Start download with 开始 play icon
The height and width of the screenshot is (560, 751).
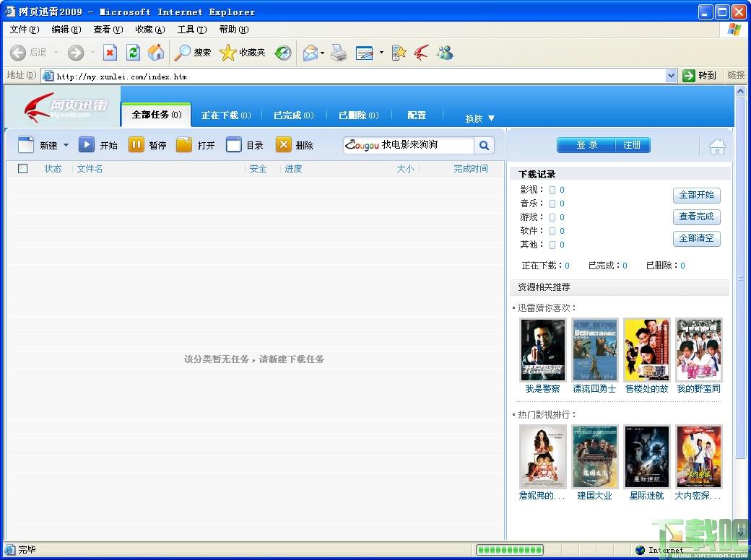tap(86, 144)
